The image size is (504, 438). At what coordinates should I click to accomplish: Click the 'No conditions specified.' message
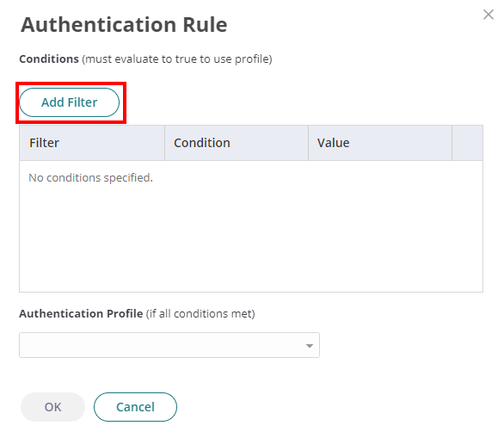tap(90, 177)
